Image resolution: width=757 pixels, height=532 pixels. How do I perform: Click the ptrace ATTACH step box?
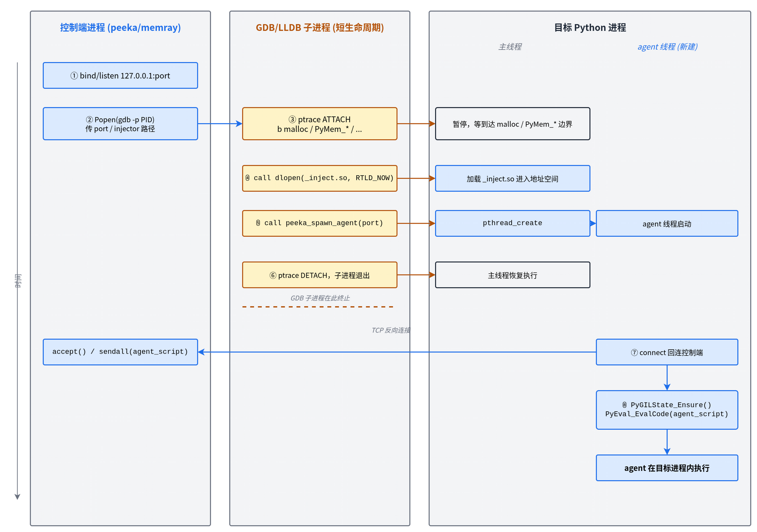click(x=319, y=124)
